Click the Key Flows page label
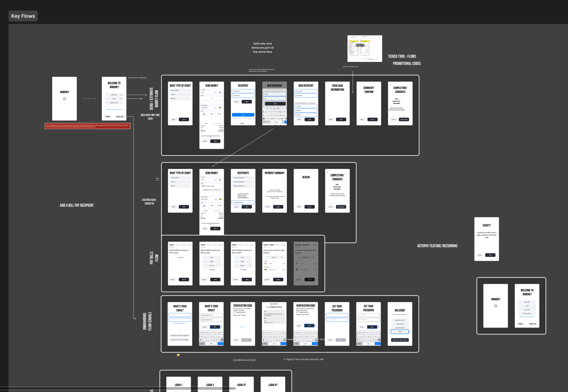Viewport: 568px width, 392px height. pyautogui.click(x=23, y=16)
